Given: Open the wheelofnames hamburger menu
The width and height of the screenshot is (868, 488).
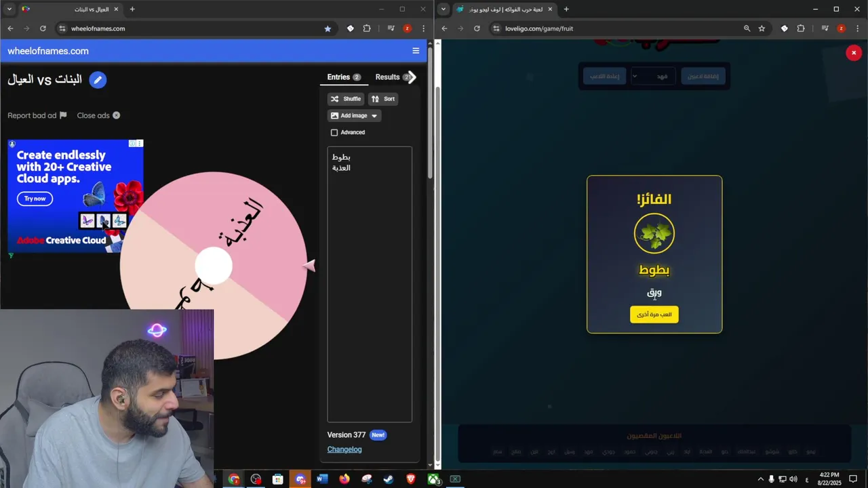Looking at the screenshot, I should pyautogui.click(x=416, y=51).
